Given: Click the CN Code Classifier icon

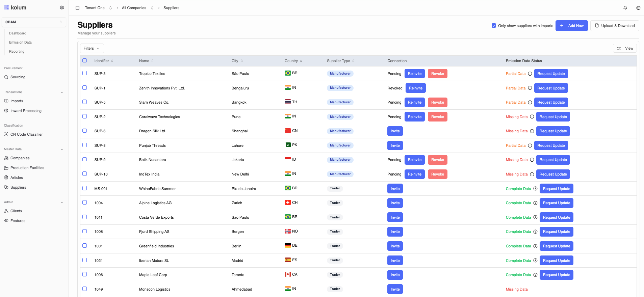Looking at the screenshot, I should [6, 134].
